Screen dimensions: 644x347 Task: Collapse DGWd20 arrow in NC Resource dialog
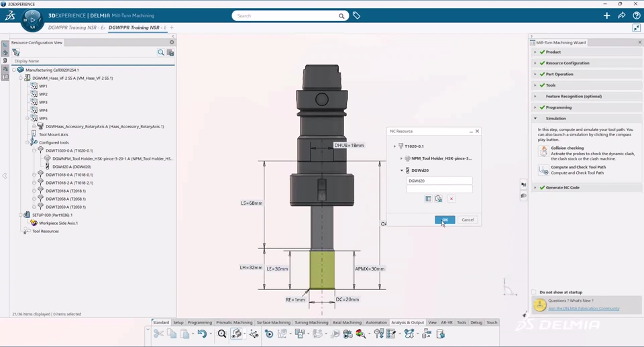point(402,170)
